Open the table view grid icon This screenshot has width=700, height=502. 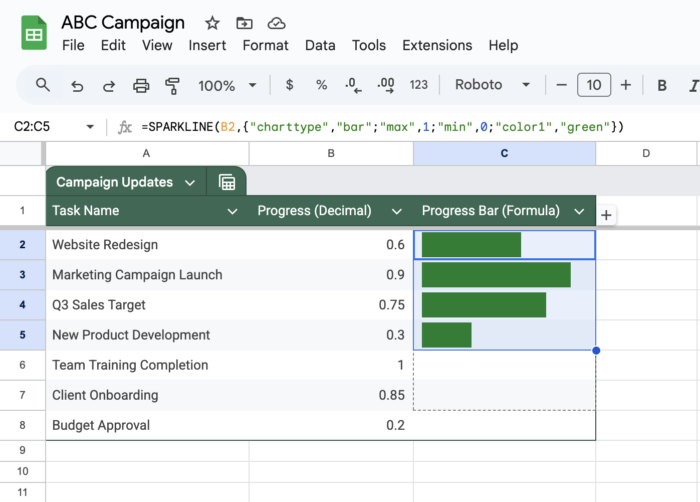click(x=227, y=182)
